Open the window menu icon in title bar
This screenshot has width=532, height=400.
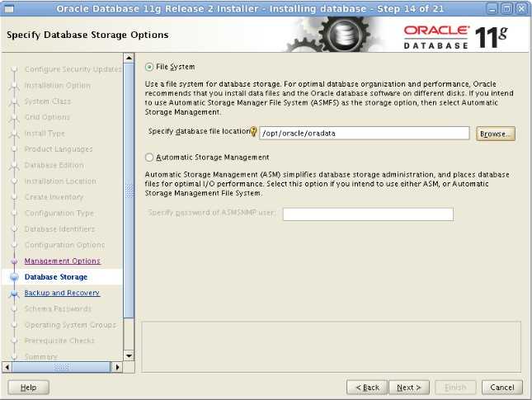click(9, 9)
